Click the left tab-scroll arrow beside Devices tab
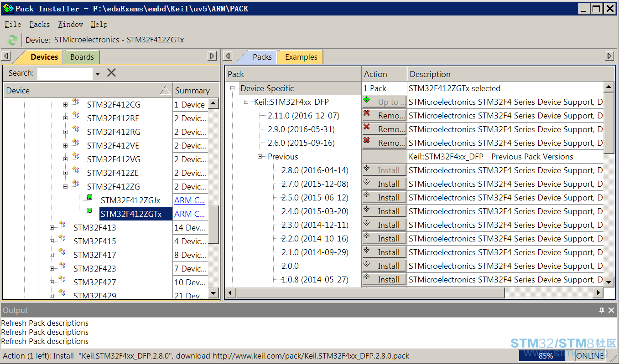Image resolution: width=619 pixels, height=364 pixels. click(x=6, y=56)
